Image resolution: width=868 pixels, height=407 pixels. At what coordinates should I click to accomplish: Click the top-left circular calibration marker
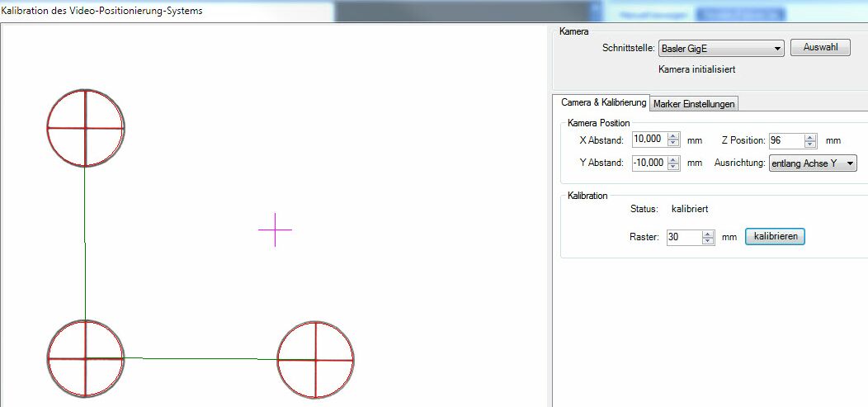(85, 128)
